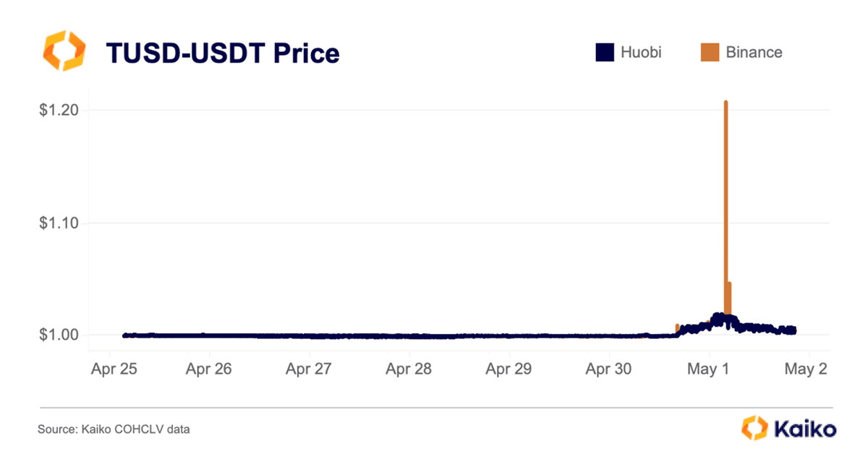
Task: Toggle the Binance series legend label
Action: 754,52
